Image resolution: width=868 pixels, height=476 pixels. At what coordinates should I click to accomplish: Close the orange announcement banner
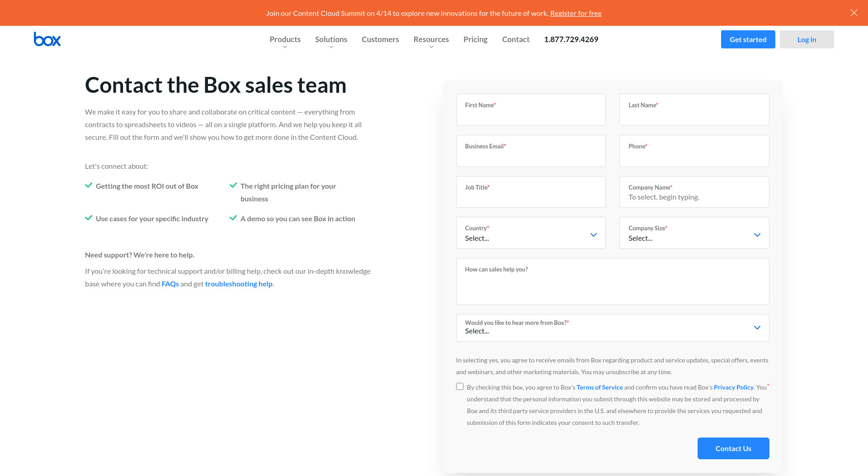coord(854,13)
